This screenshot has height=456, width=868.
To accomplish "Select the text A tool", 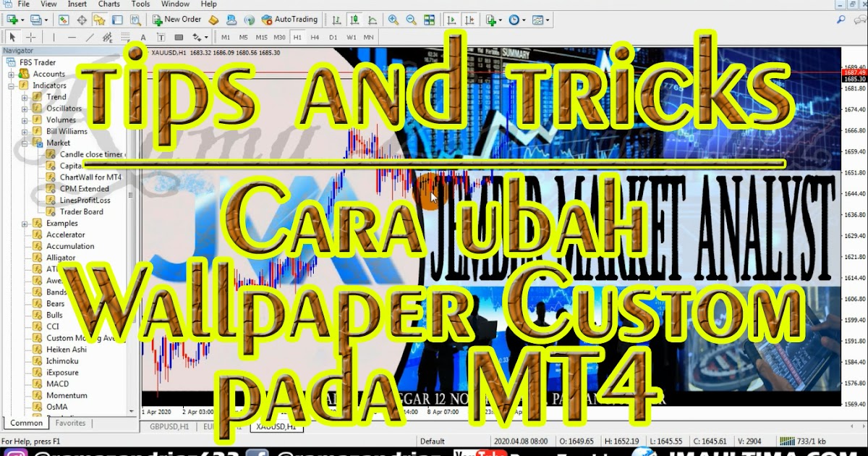I will [142, 37].
